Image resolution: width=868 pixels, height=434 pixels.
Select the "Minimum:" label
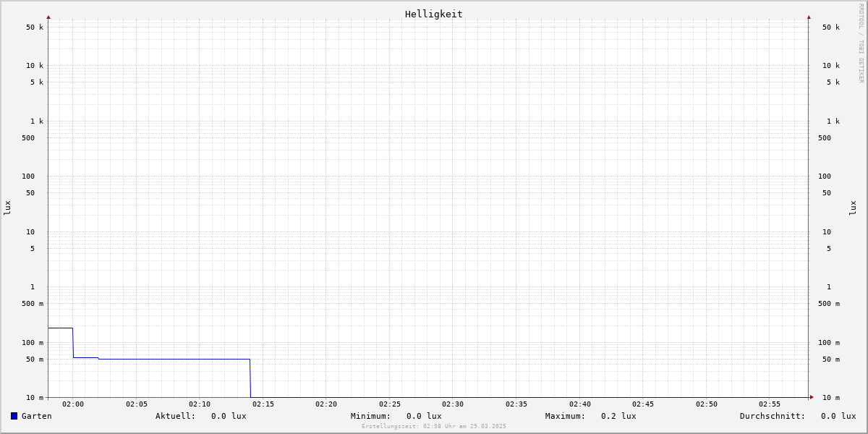(x=371, y=416)
